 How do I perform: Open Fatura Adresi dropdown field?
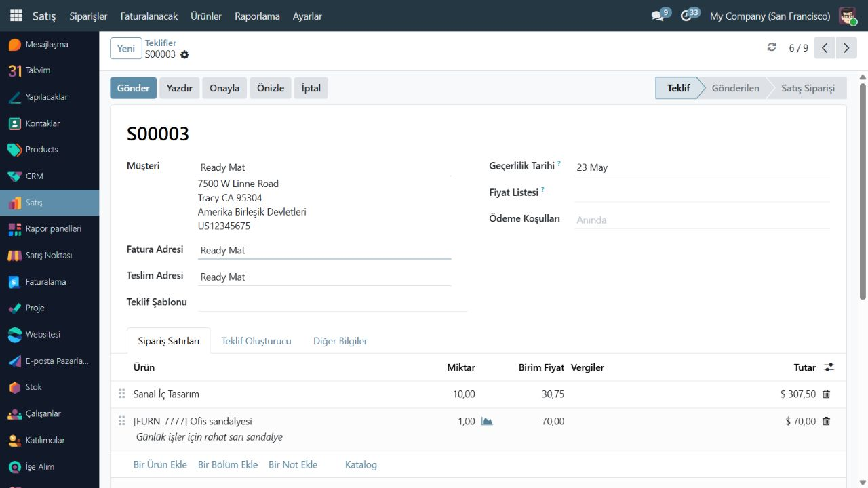324,250
